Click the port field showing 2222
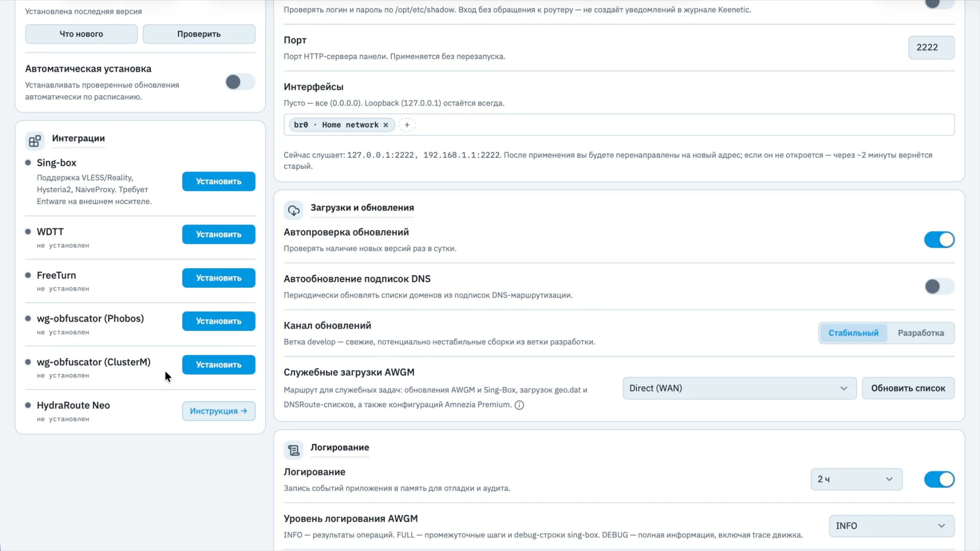This screenshot has height=551, width=980. point(931,47)
